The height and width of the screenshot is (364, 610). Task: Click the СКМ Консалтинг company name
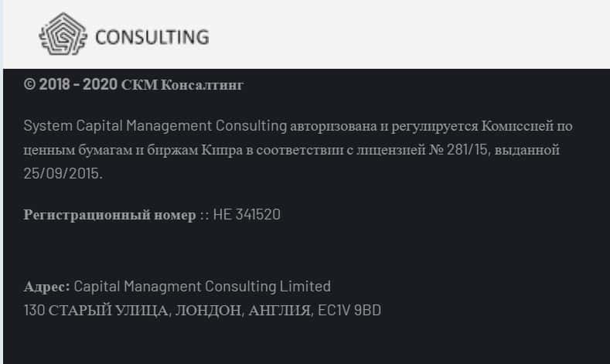pyautogui.click(x=182, y=84)
